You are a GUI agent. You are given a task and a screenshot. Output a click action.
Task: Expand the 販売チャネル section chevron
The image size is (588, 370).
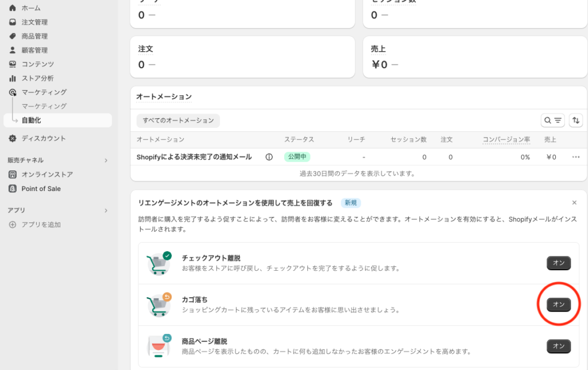click(x=106, y=160)
